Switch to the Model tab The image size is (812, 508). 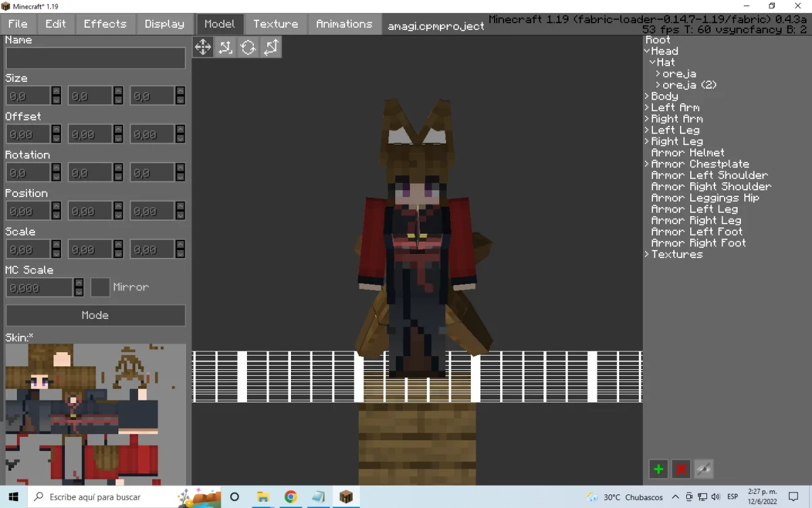tap(220, 24)
